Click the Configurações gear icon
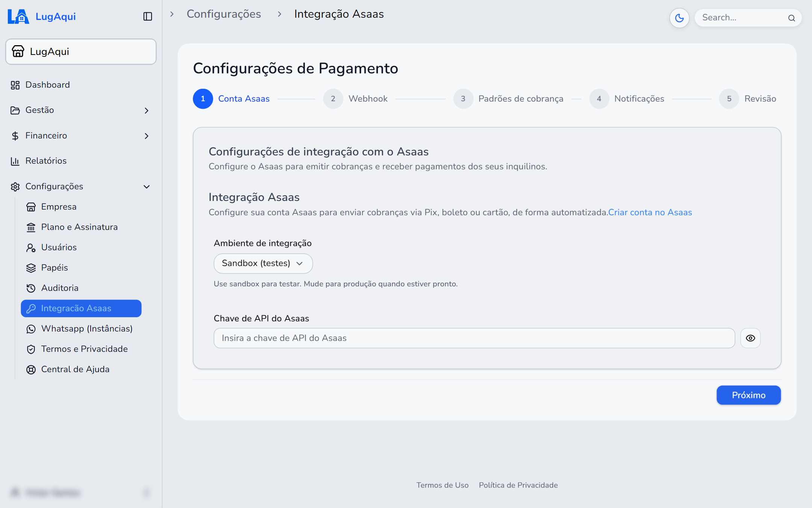Viewport: 812px width, 508px height. coord(15,187)
